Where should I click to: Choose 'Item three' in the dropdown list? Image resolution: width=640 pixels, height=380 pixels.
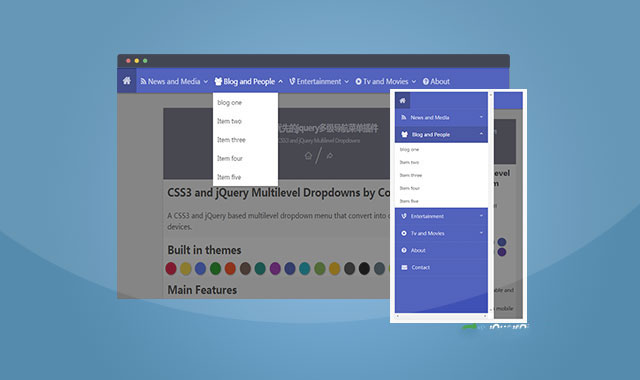coord(231,140)
